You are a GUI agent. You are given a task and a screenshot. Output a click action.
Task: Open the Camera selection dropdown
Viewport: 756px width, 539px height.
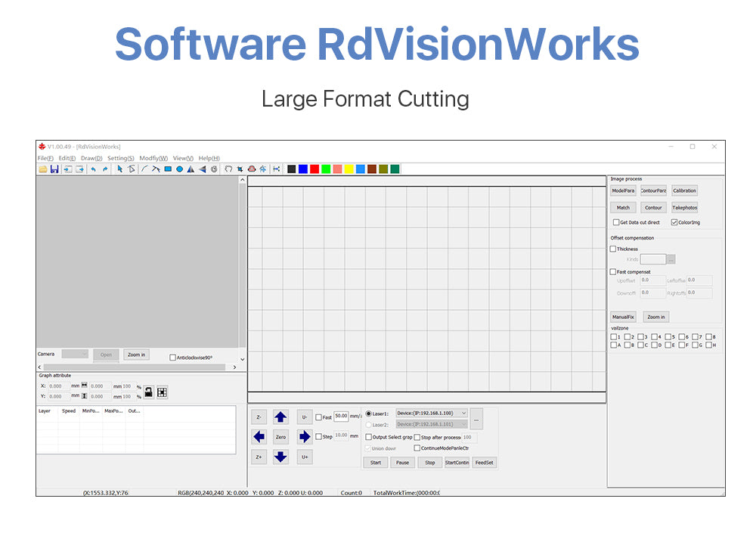tap(75, 354)
